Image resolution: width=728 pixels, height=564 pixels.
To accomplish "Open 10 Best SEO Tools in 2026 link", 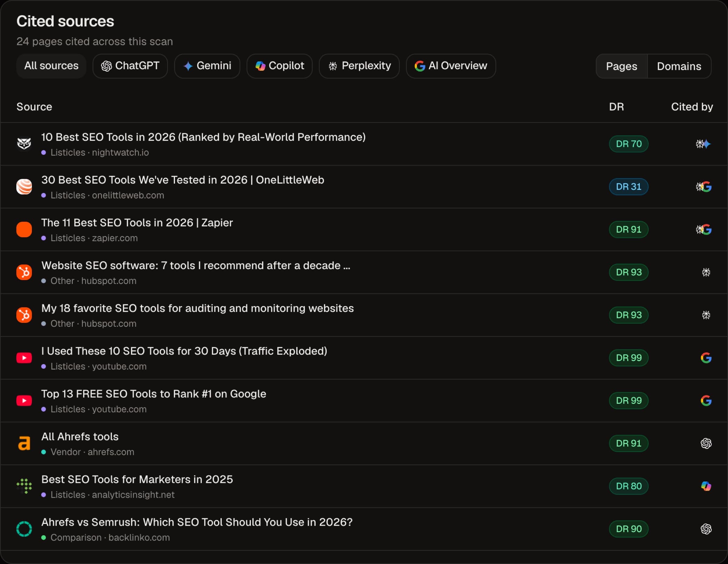I will [203, 137].
